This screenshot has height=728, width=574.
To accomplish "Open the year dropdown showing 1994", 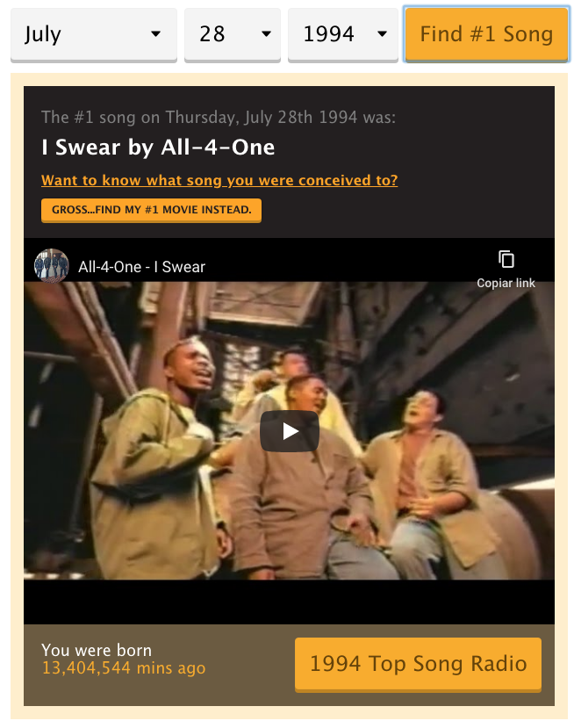I will 343,34.
